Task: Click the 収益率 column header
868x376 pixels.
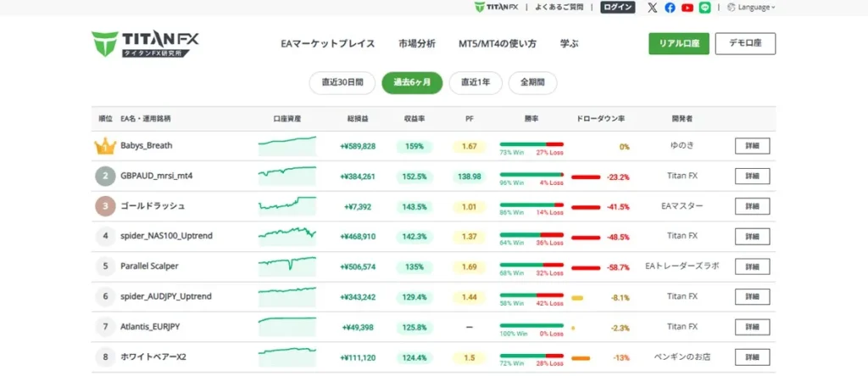Action: (415, 119)
